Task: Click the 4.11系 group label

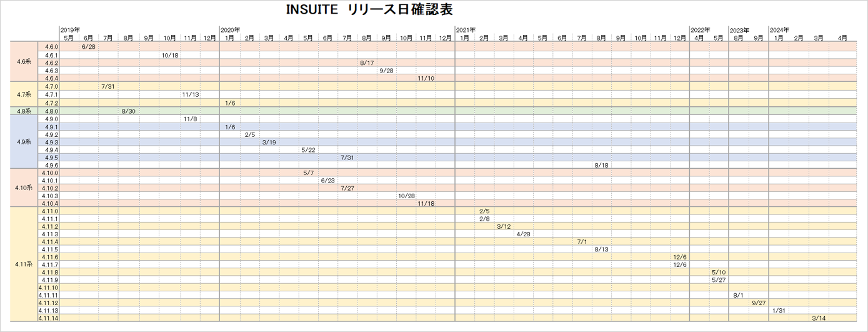Action: click(x=24, y=264)
